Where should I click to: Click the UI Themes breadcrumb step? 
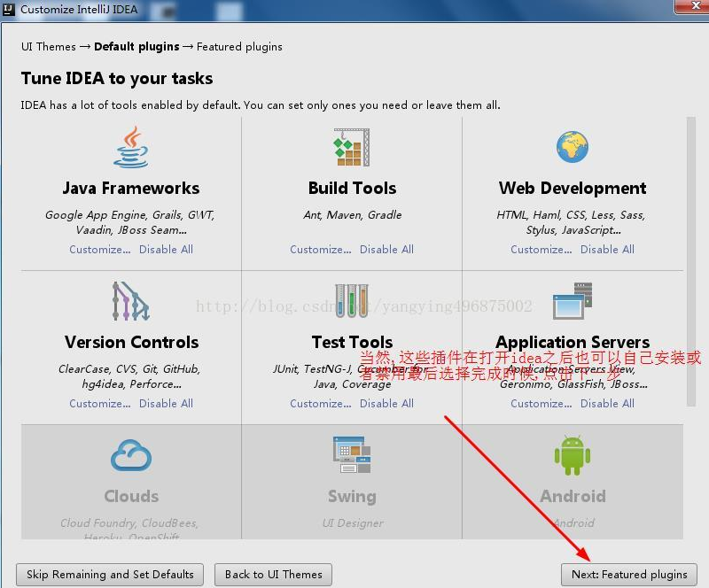(x=49, y=47)
